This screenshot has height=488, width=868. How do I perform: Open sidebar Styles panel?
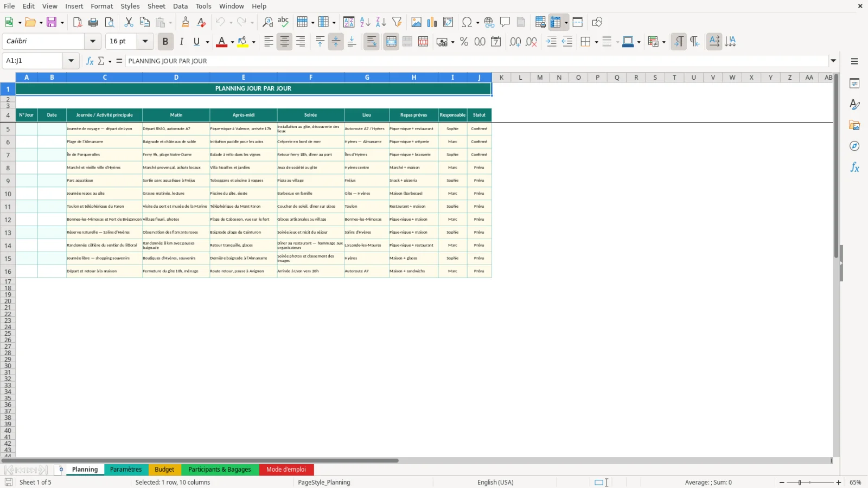pos(854,104)
